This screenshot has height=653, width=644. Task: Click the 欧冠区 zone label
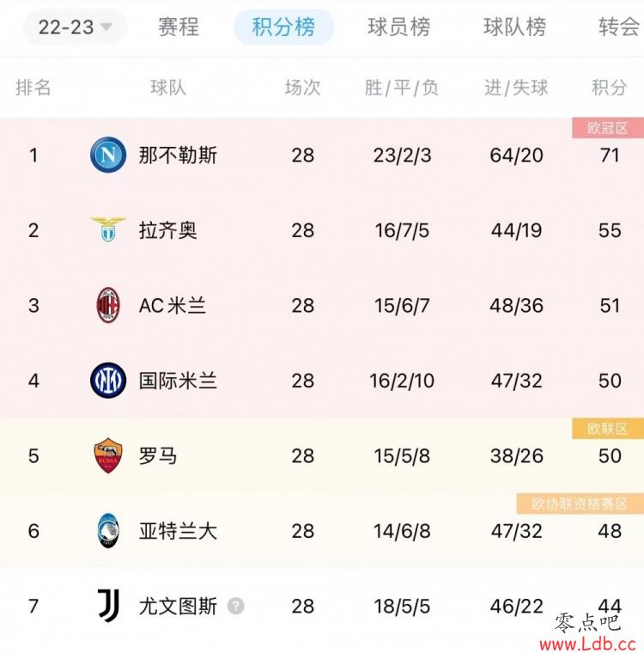pos(608,128)
